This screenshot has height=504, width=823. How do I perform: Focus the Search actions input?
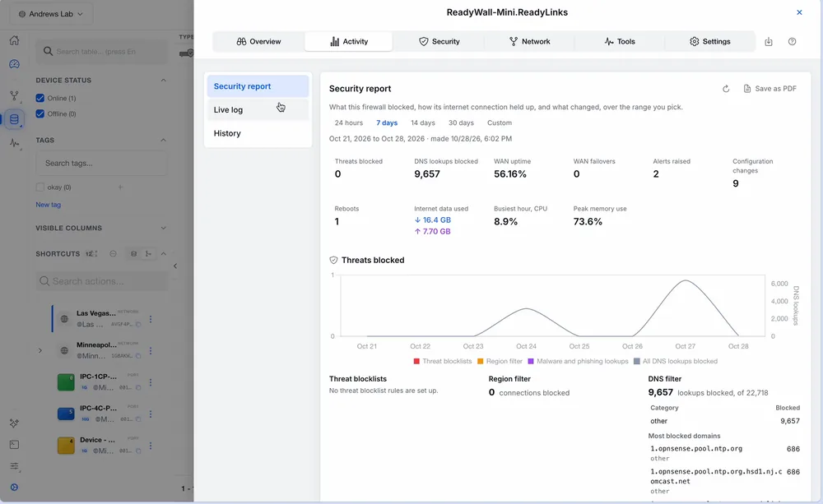pyautogui.click(x=102, y=281)
